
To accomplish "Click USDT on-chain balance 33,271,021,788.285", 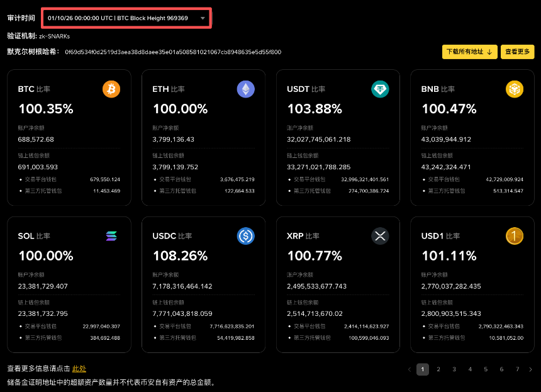I will point(319,167).
